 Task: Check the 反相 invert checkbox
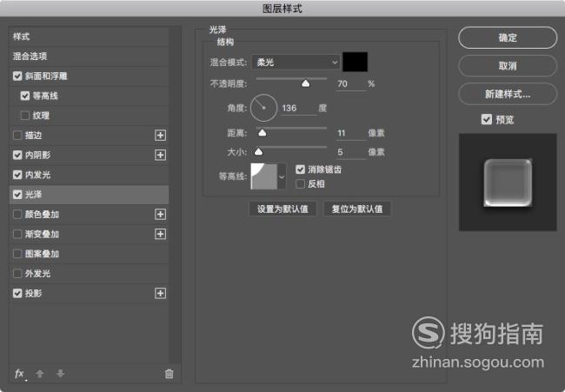click(300, 183)
